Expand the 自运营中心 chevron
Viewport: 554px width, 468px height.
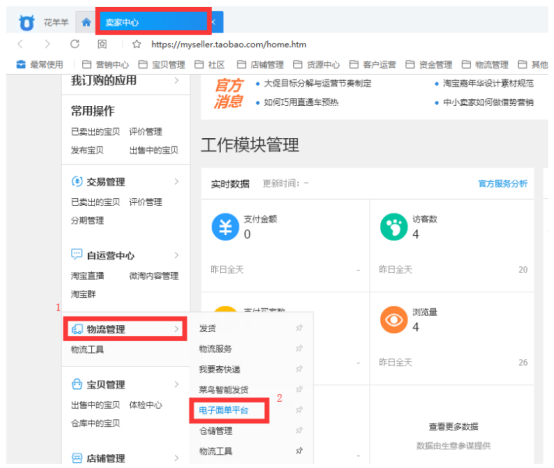click(x=176, y=255)
